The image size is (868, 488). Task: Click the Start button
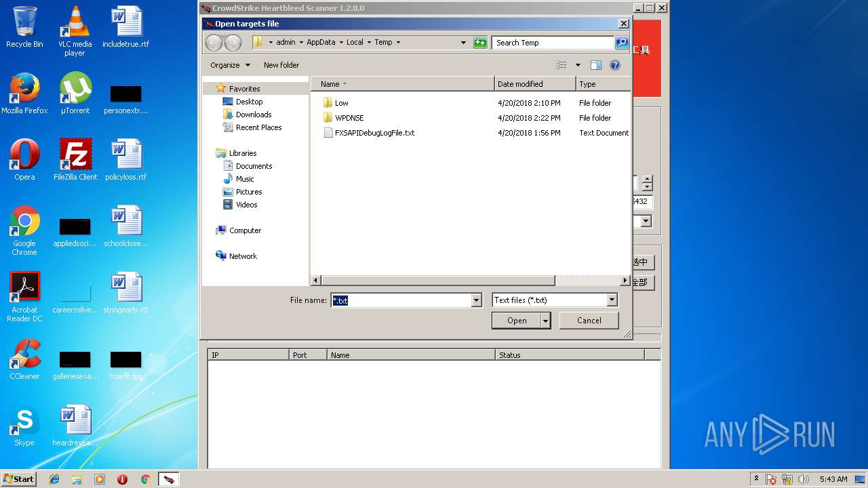(18, 479)
